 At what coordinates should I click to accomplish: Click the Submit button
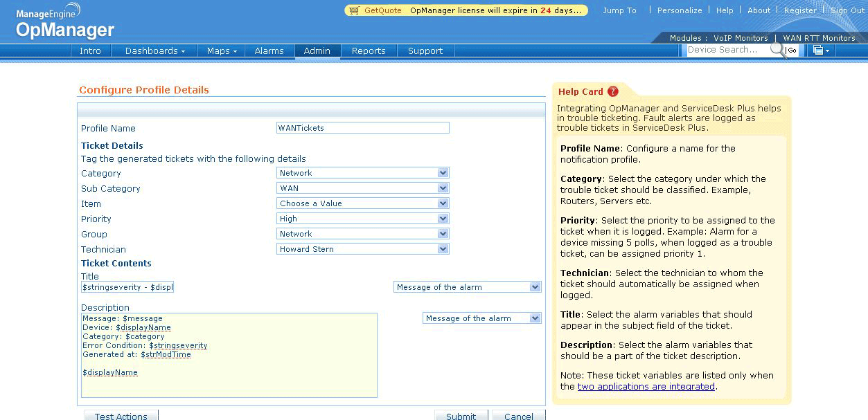(461, 415)
